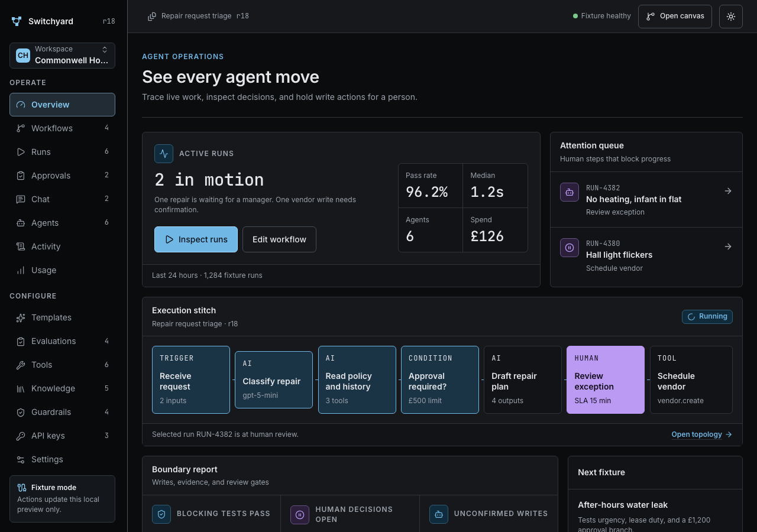Click the Usage bar chart icon
This screenshot has height=532, width=757.
coord(21,270)
